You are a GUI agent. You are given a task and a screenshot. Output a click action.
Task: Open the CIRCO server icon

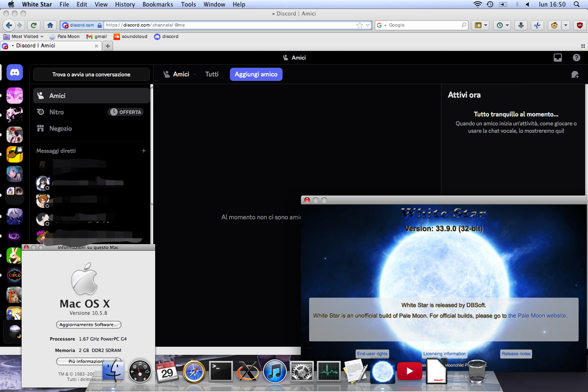click(15, 275)
